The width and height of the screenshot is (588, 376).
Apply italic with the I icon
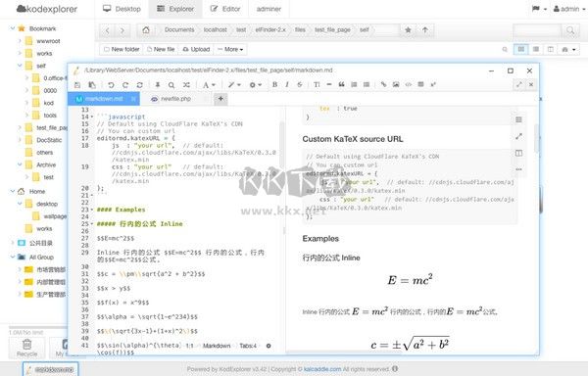[x=287, y=84]
